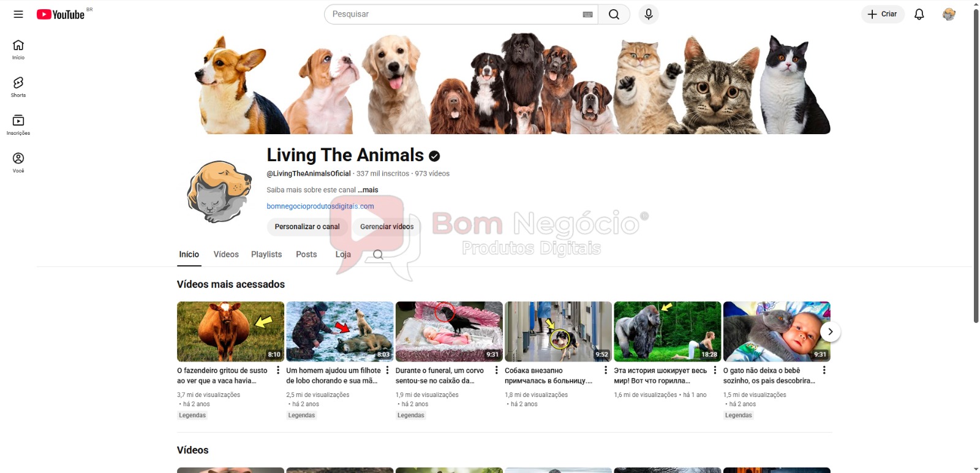Show next videos with carousel arrow
Viewport: 980px width, 473px height.
[830, 331]
